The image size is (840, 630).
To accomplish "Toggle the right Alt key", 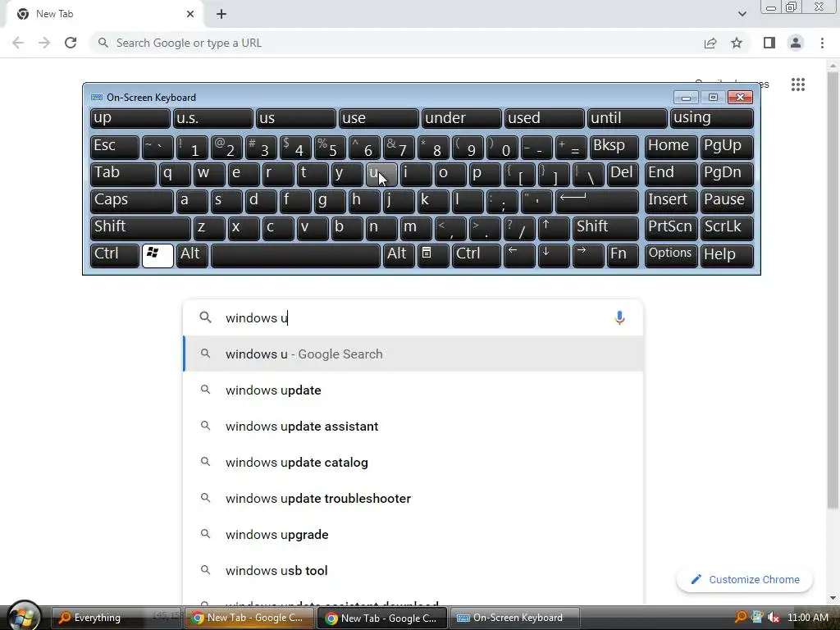I will (399, 255).
